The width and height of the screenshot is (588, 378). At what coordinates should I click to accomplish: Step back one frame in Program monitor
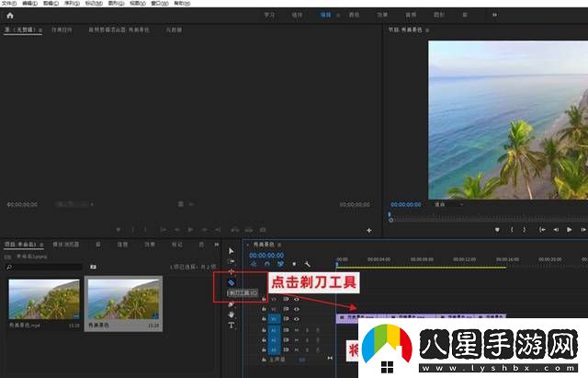556,229
